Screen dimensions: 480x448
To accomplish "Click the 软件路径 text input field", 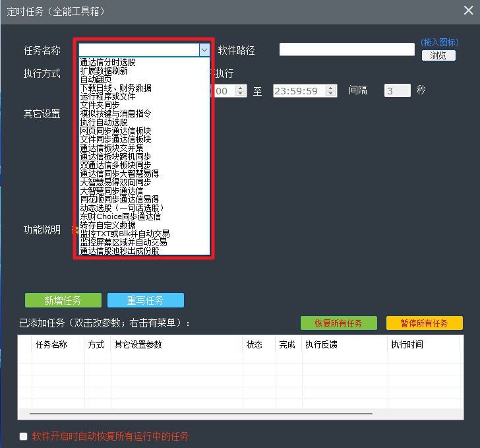I will [347, 49].
